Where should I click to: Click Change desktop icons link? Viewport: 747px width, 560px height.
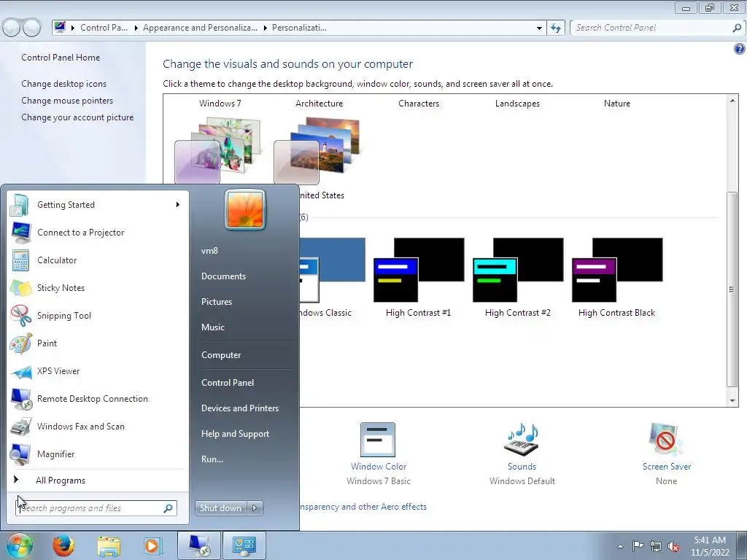point(64,84)
